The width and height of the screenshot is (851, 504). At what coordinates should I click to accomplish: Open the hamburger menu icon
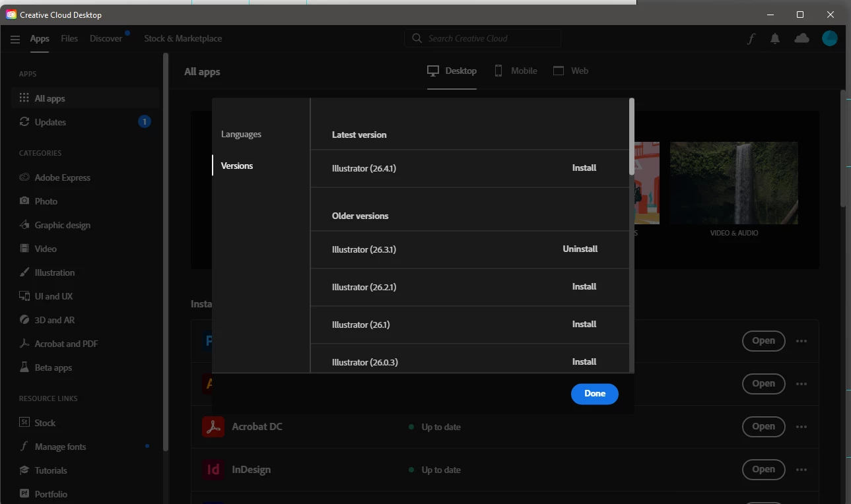coord(15,39)
